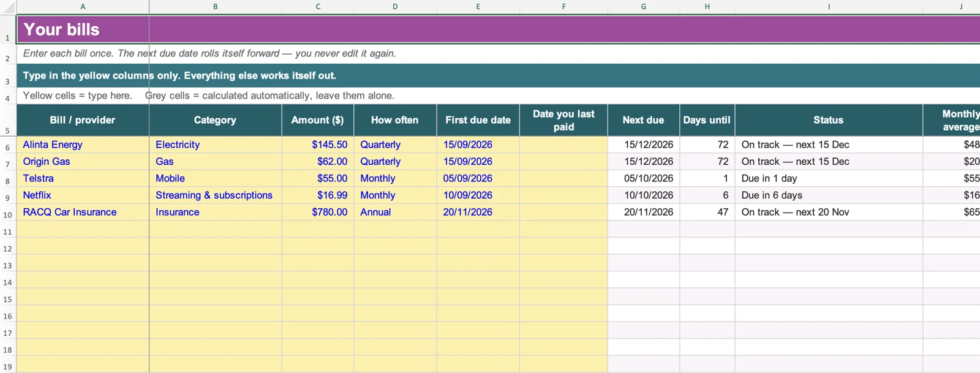The image size is (980, 373).
Task: Select the 'Alinta Energy' cell
Action: coord(83,145)
